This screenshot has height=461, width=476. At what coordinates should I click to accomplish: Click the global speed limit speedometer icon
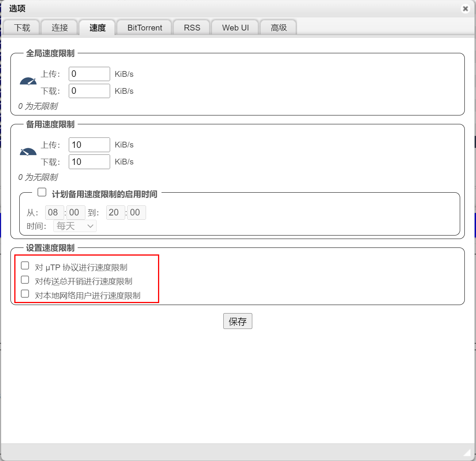28,81
